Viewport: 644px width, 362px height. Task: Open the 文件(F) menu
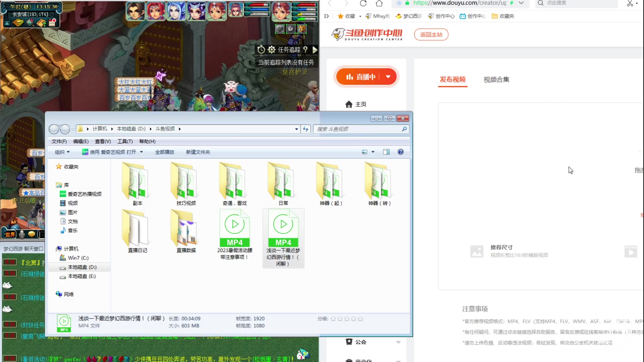click(59, 141)
